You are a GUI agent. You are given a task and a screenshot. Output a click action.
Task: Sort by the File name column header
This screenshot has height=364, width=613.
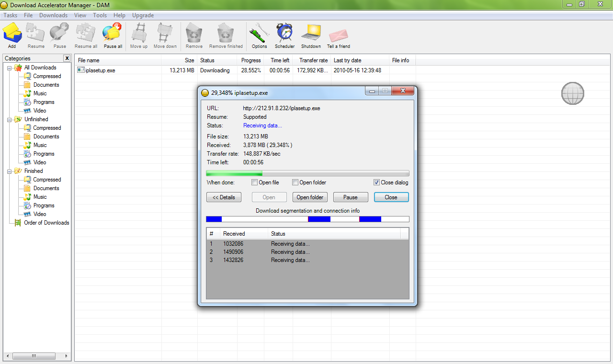coord(118,60)
